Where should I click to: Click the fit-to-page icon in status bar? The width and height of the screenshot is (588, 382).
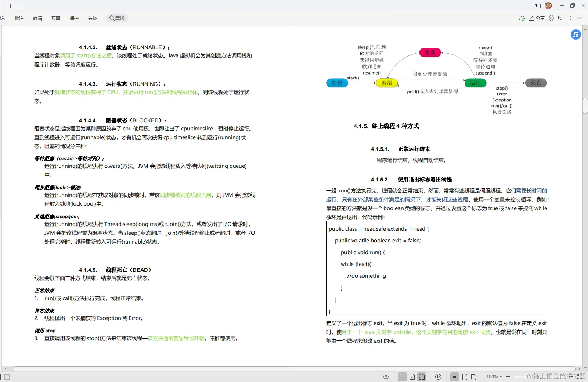[x=464, y=377]
